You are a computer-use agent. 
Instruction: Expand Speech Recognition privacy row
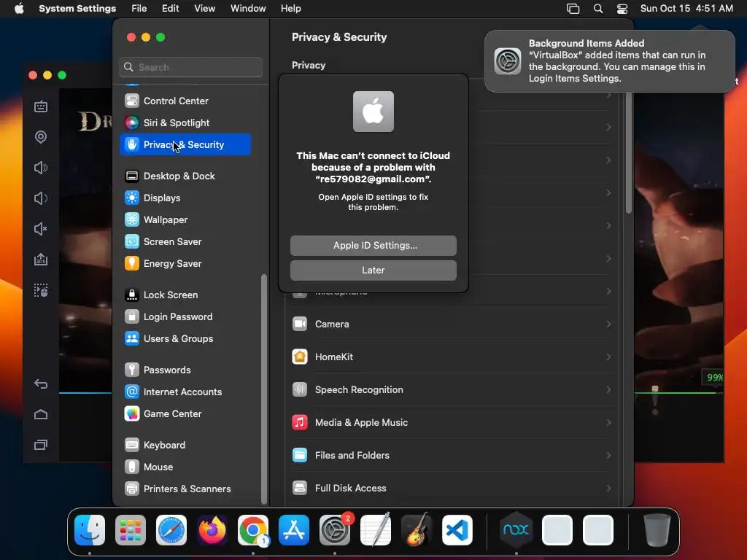(451, 390)
